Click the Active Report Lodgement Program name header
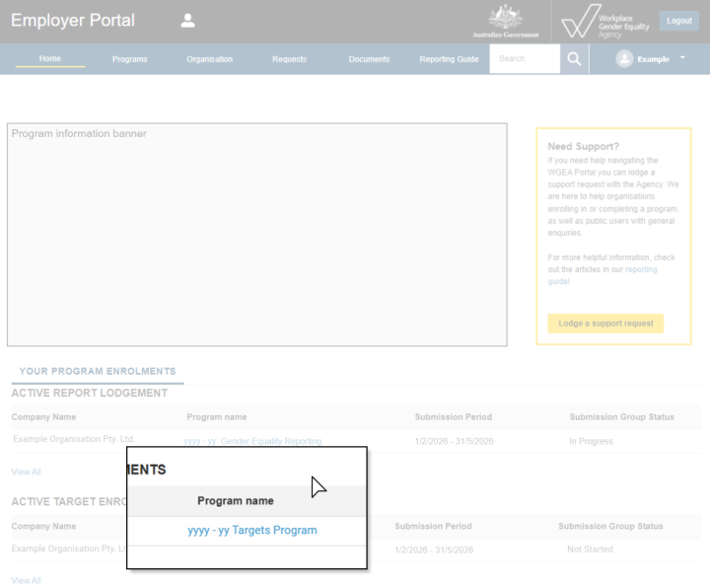The width and height of the screenshot is (710, 588). (216, 417)
